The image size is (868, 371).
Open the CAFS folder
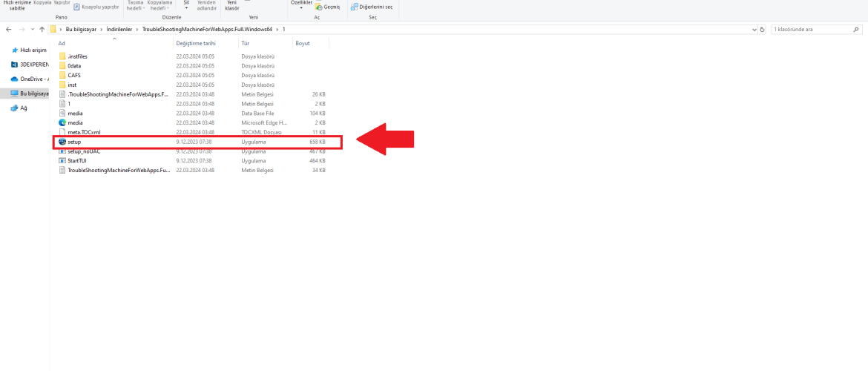tap(74, 75)
